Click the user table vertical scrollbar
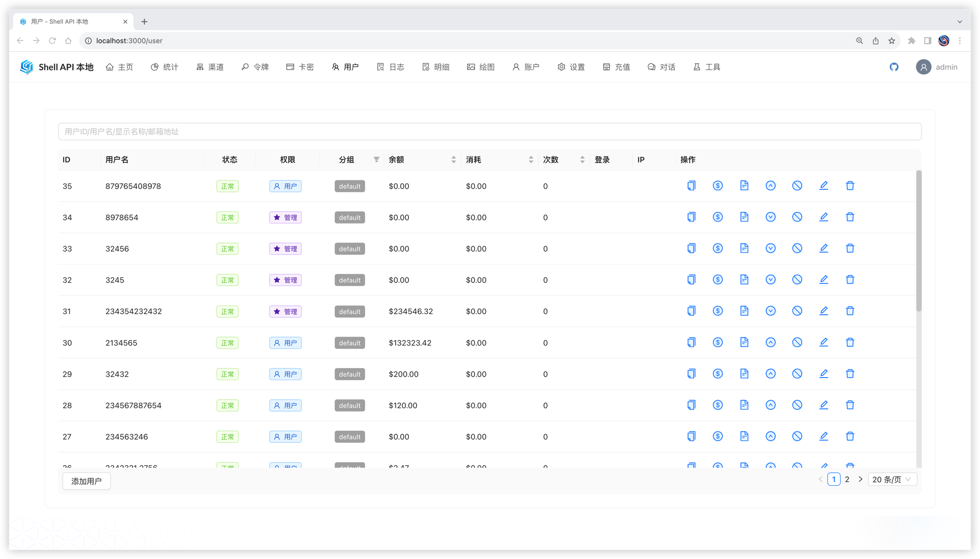The image size is (980, 559). pos(918,240)
